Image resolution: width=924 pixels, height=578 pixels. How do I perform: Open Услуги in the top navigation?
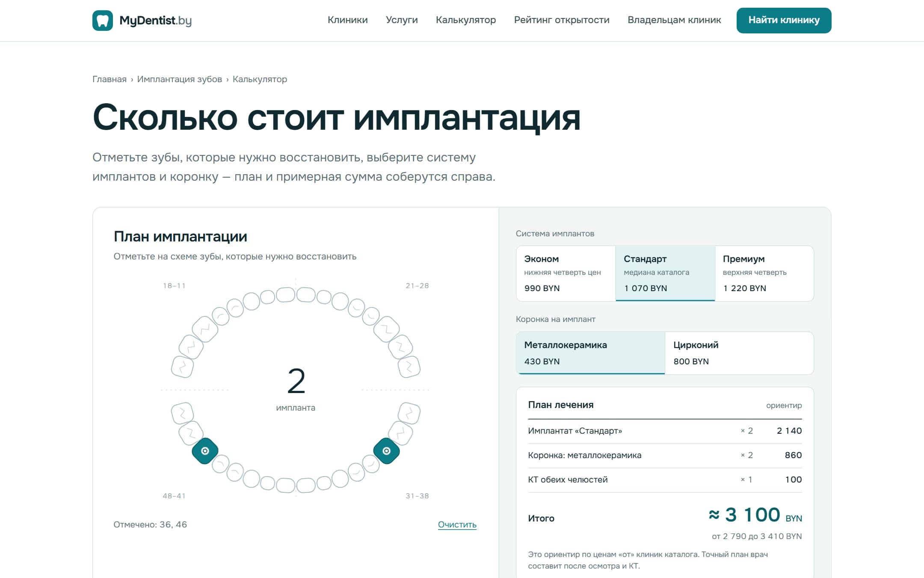[x=402, y=20]
